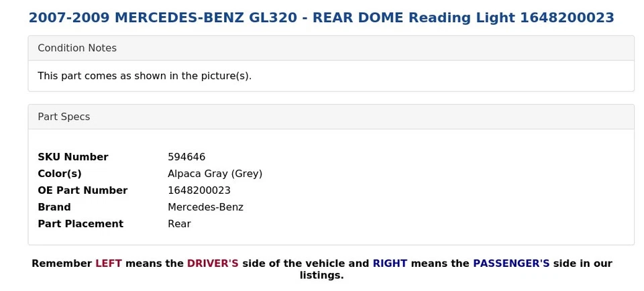Select SKU value 594646

pyautogui.click(x=186, y=157)
